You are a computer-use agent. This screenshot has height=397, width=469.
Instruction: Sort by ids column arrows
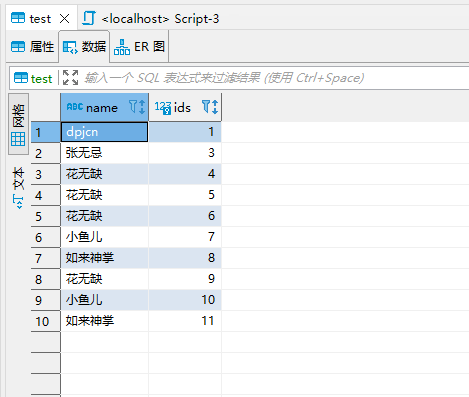click(215, 107)
